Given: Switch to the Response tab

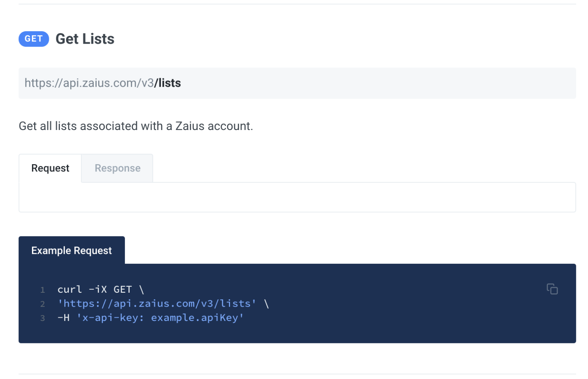Looking at the screenshot, I should click(x=117, y=168).
